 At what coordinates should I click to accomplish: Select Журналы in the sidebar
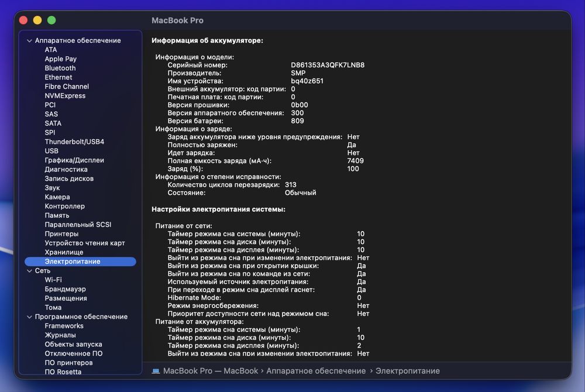pos(60,335)
